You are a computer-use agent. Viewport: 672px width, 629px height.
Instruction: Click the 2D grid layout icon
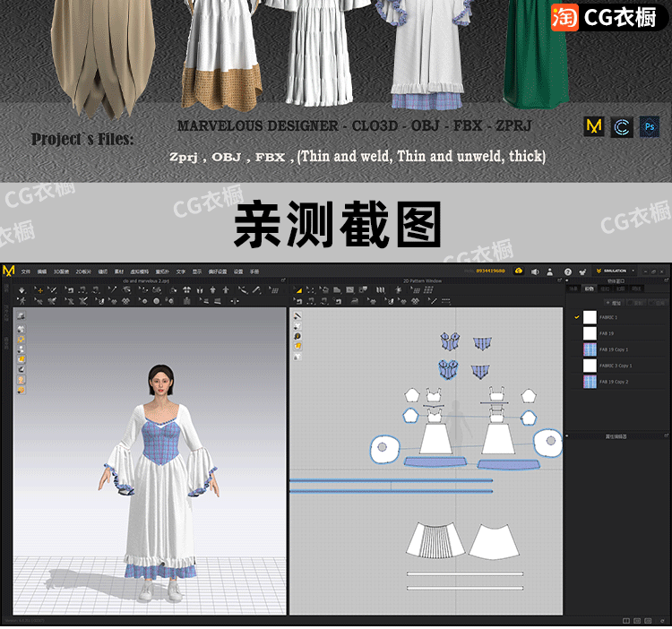[428, 290]
